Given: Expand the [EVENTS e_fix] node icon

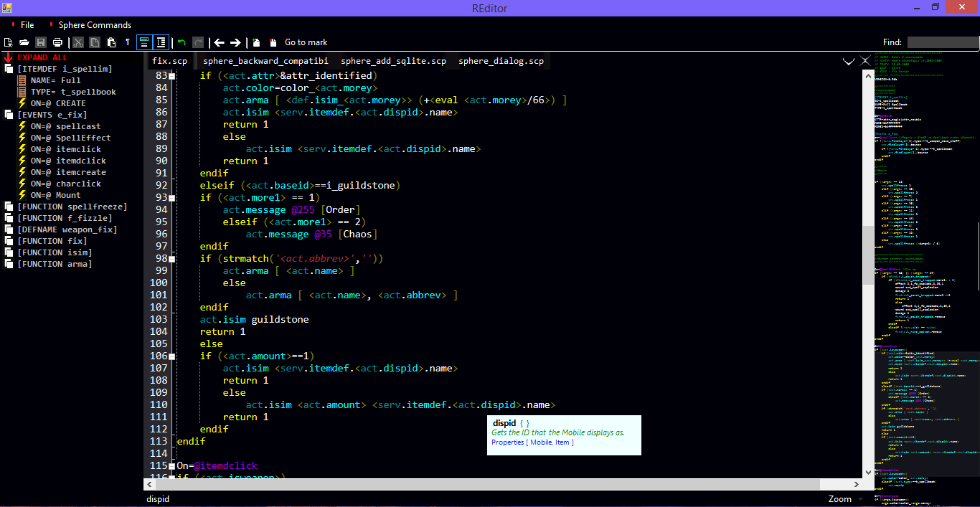Looking at the screenshot, I should pos(9,115).
